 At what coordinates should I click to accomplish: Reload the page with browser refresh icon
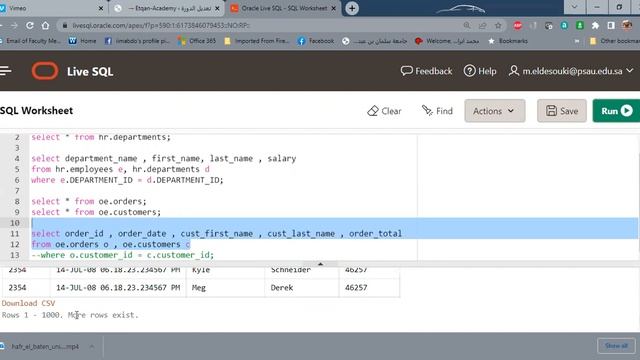click(x=30, y=25)
